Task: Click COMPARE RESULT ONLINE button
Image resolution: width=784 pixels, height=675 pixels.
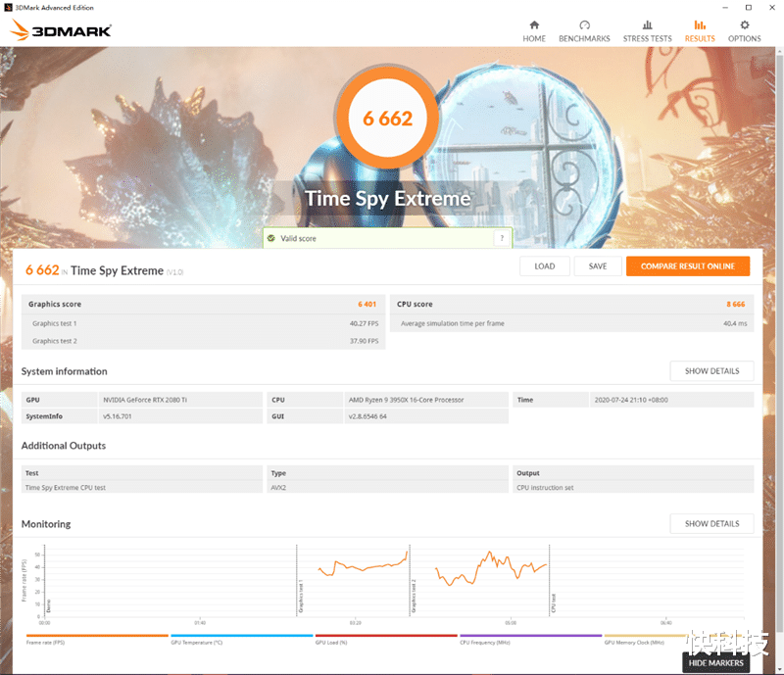Action: [688, 266]
